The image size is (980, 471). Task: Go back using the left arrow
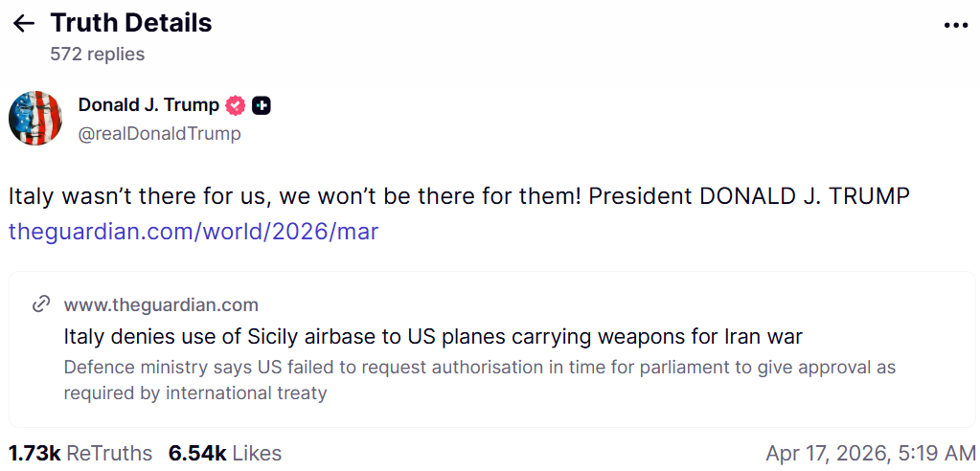[24, 24]
